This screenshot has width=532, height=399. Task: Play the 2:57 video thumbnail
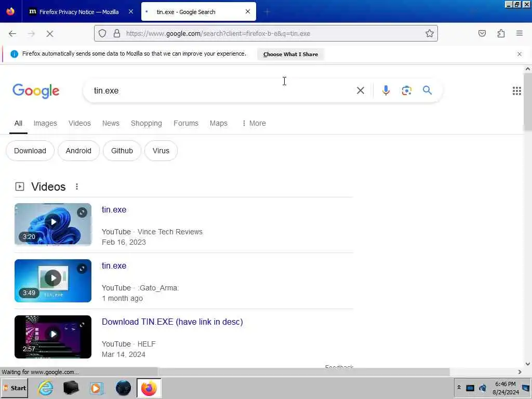tap(53, 337)
